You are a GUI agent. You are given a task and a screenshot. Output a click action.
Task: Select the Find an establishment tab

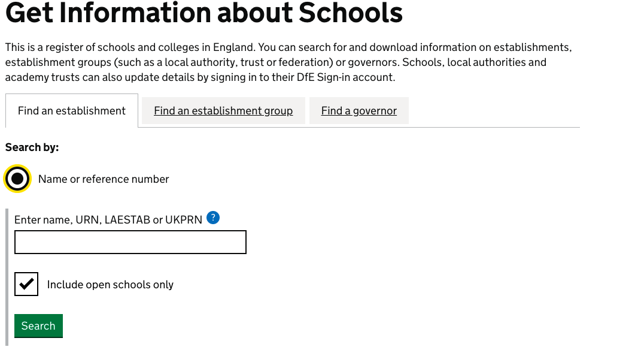coord(72,111)
